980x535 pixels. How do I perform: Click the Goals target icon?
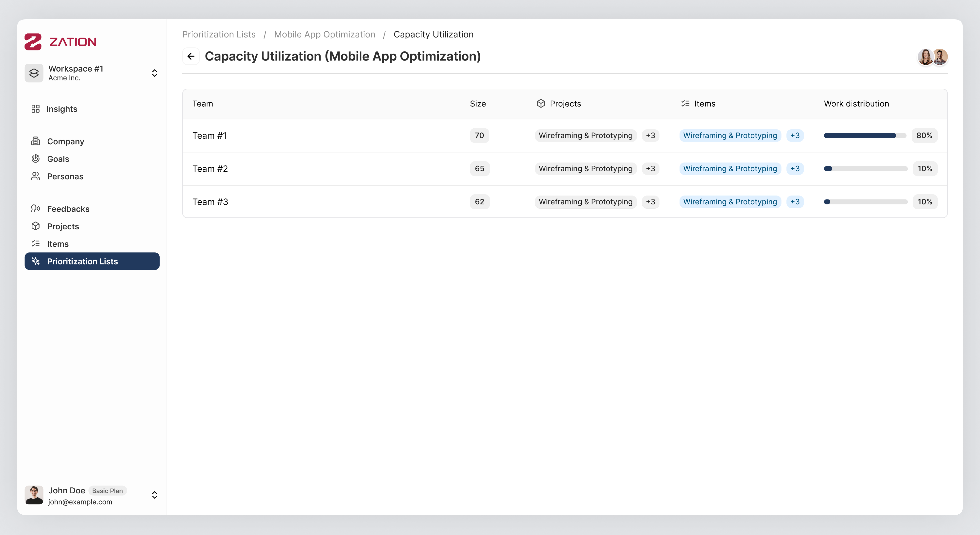tap(35, 159)
